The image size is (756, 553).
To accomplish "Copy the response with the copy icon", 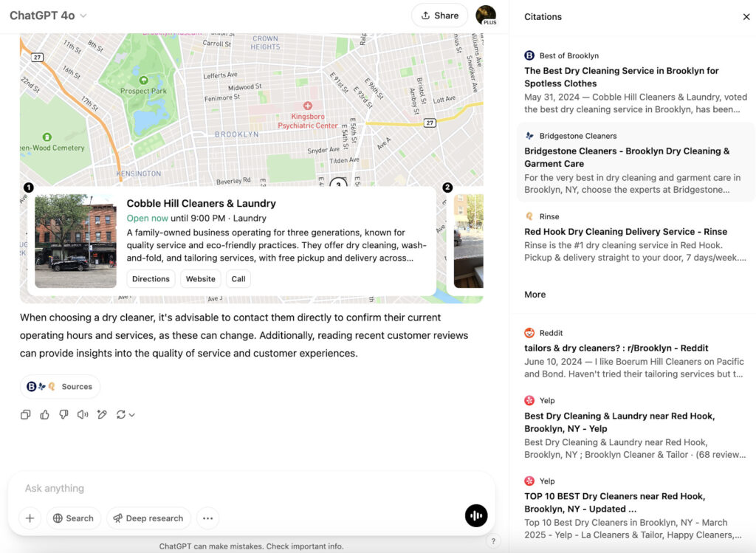I will tap(26, 415).
